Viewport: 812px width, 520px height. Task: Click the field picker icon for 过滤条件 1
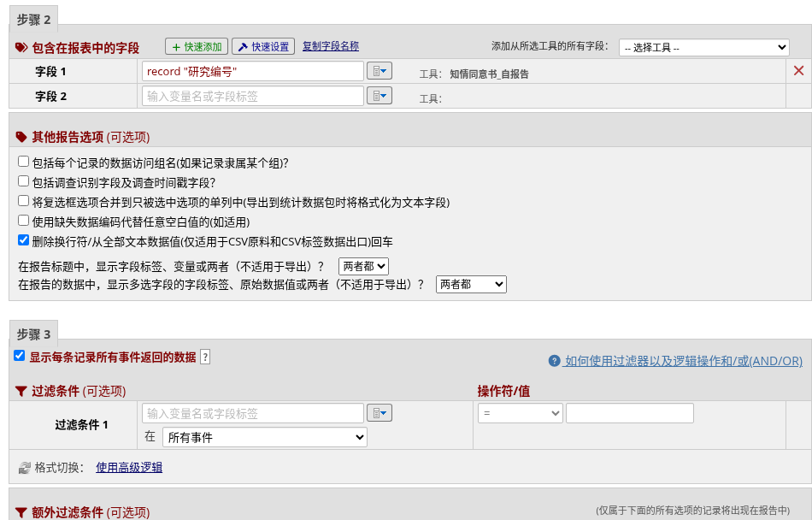(379, 413)
